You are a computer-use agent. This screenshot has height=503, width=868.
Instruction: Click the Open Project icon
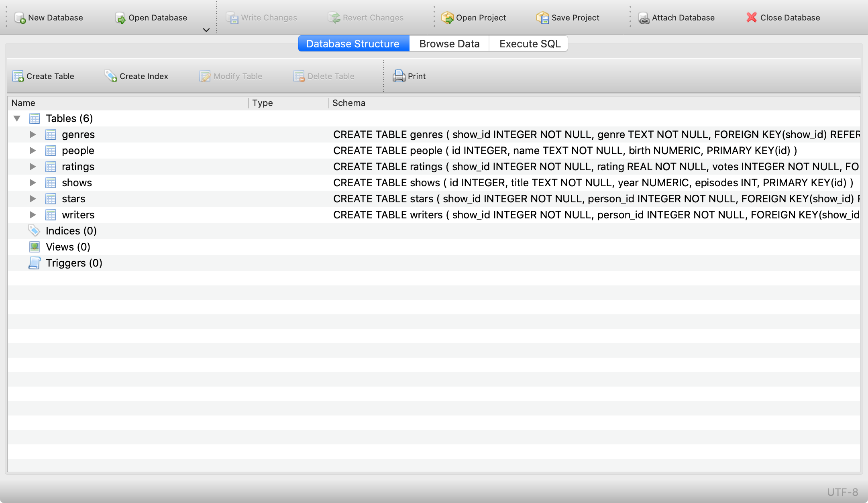pos(447,18)
